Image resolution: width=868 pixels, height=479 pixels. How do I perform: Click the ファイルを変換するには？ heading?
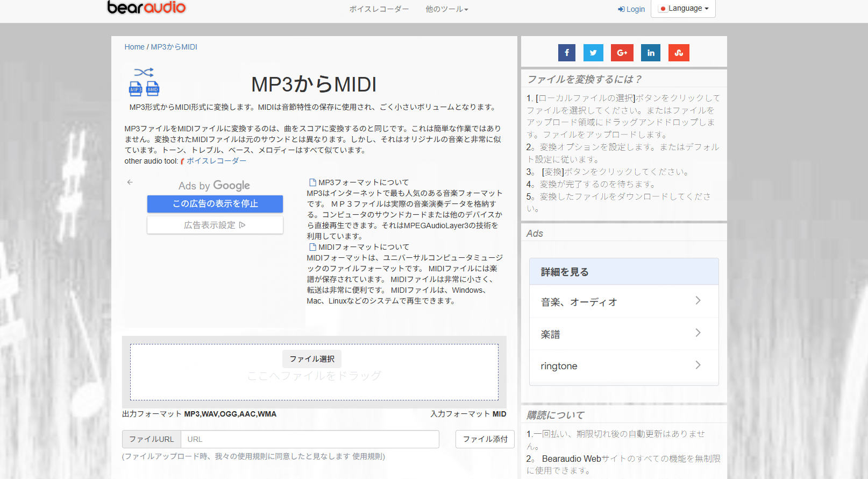585,79
